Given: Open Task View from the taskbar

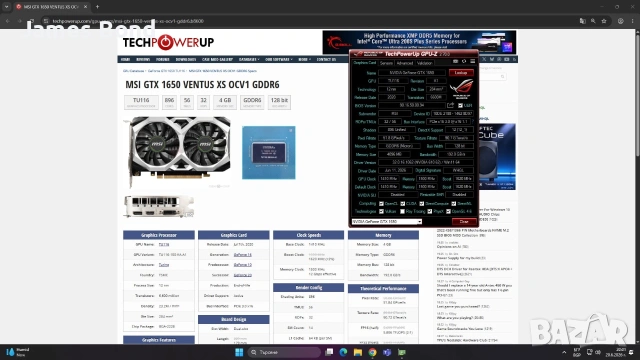Looking at the screenshot, I should (x=329, y=352).
